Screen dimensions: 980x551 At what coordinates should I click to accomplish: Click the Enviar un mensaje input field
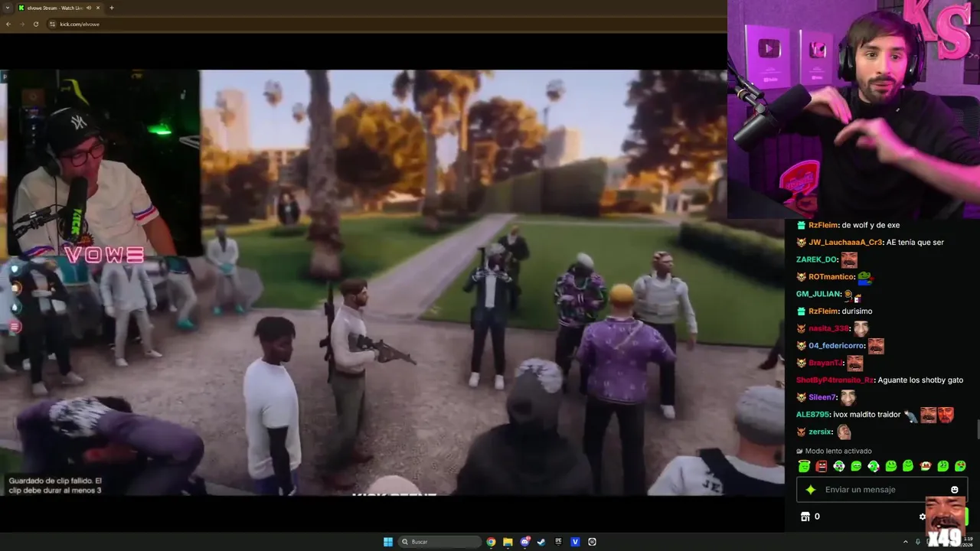pyautogui.click(x=882, y=490)
